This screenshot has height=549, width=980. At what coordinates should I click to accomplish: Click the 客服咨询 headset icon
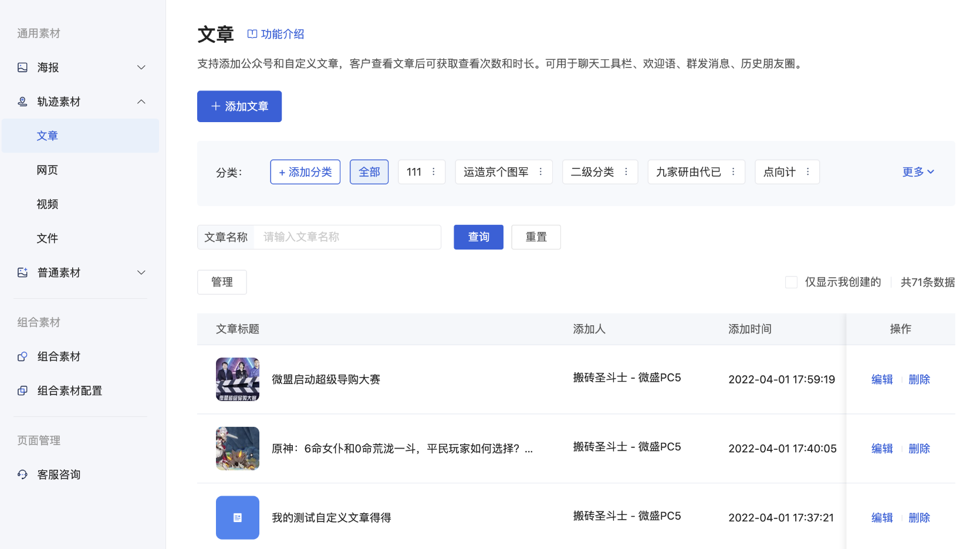22,474
